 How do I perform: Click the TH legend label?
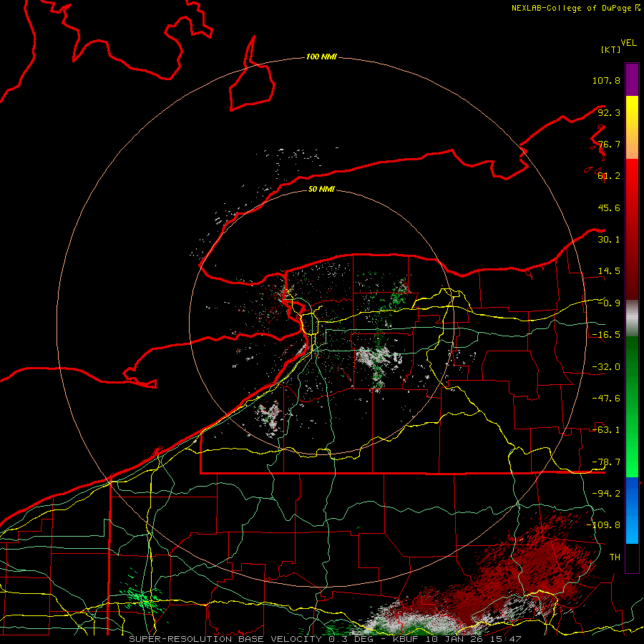click(615, 557)
